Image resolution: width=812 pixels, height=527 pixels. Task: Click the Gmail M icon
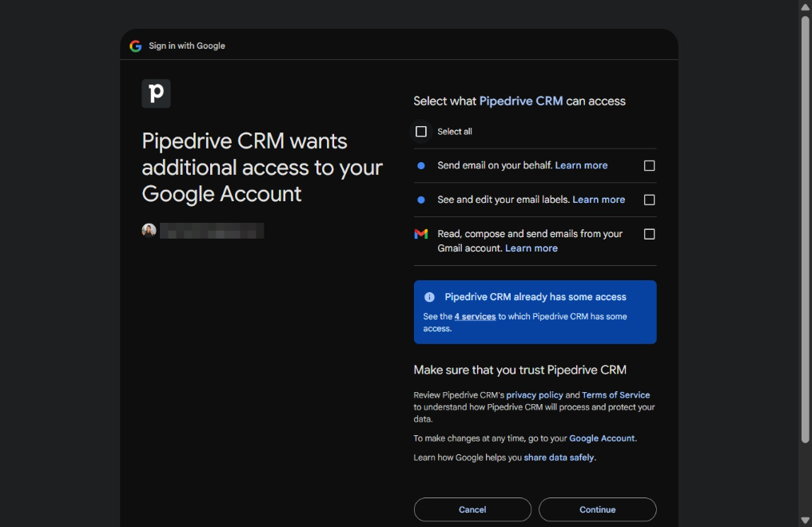[421, 234]
